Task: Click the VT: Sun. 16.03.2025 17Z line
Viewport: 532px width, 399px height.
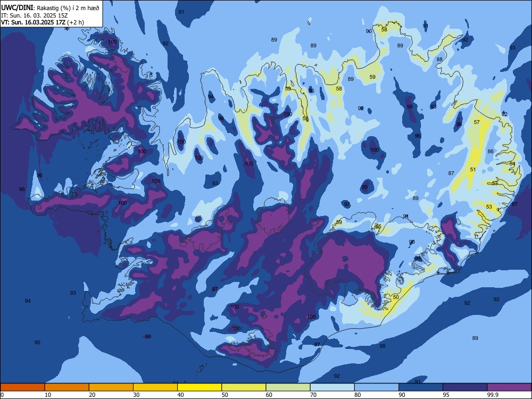Action: pyautogui.click(x=43, y=22)
